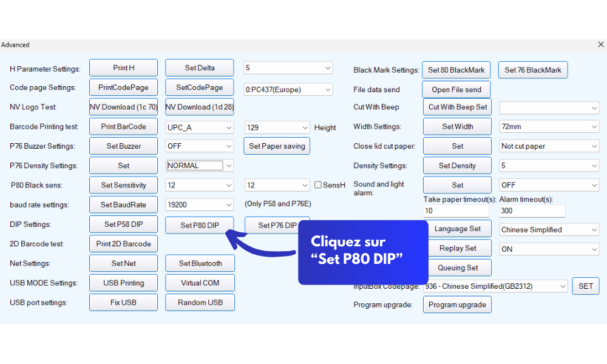
Task: Click the Set Buzzer button
Action: tap(123, 146)
